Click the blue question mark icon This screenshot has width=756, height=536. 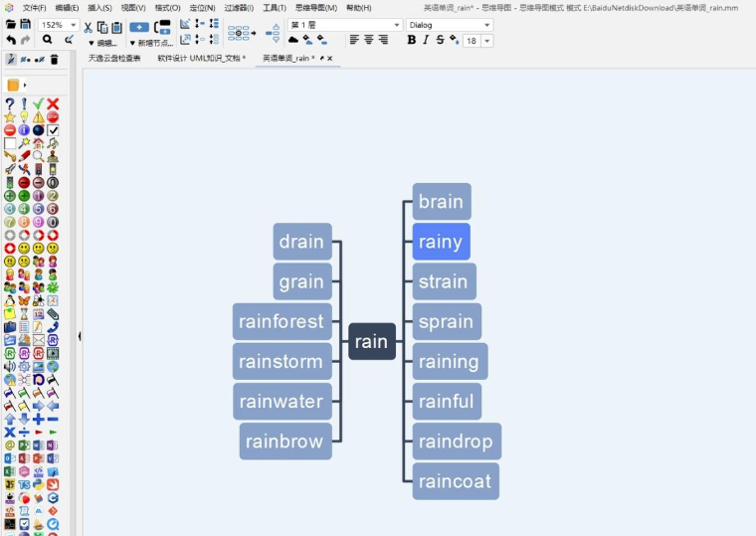[10, 103]
